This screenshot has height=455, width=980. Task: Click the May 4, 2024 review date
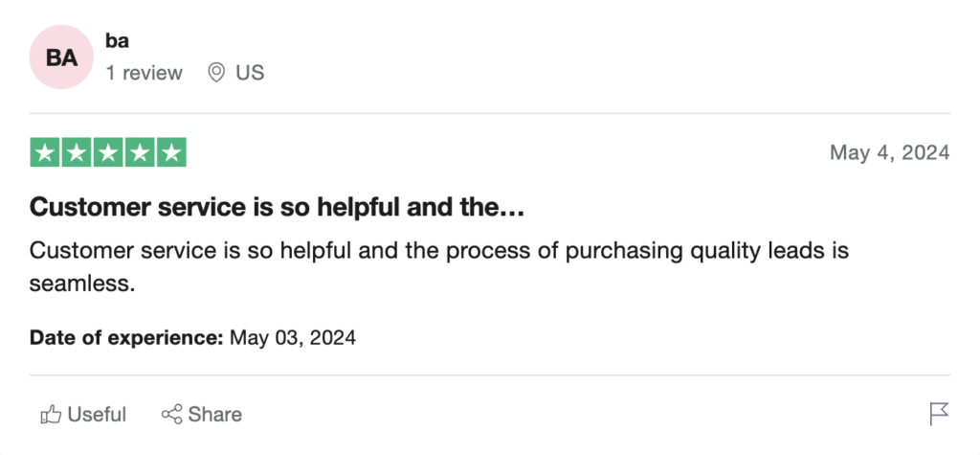889,152
